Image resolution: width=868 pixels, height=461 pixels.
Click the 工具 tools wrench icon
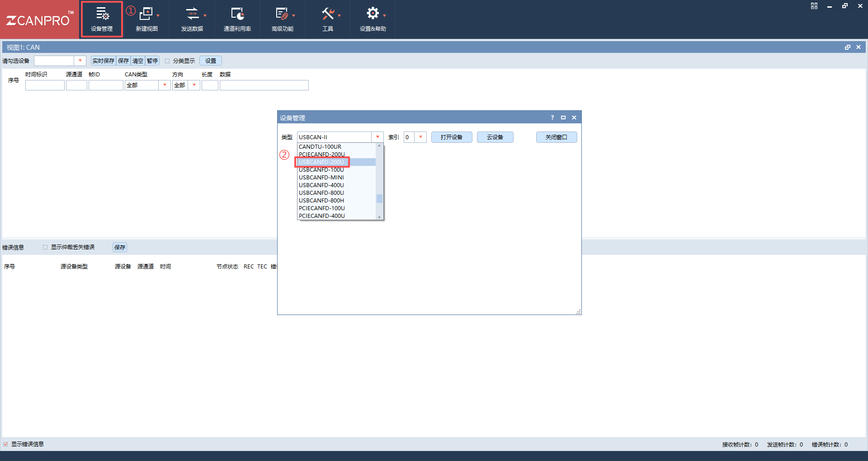tap(328, 14)
